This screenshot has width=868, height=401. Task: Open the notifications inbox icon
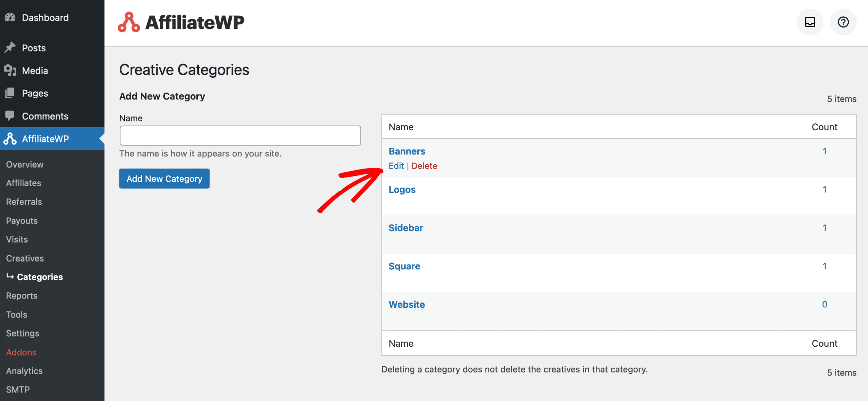(810, 22)
